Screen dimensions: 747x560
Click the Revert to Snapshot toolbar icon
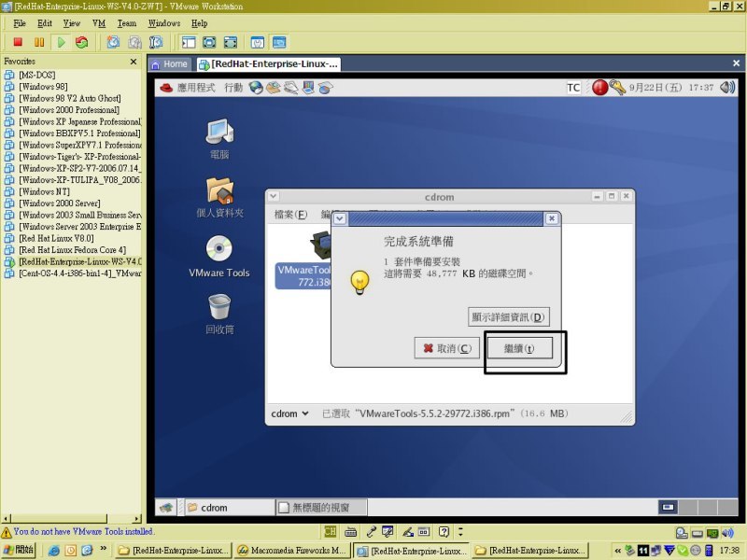tap(134, 42)
